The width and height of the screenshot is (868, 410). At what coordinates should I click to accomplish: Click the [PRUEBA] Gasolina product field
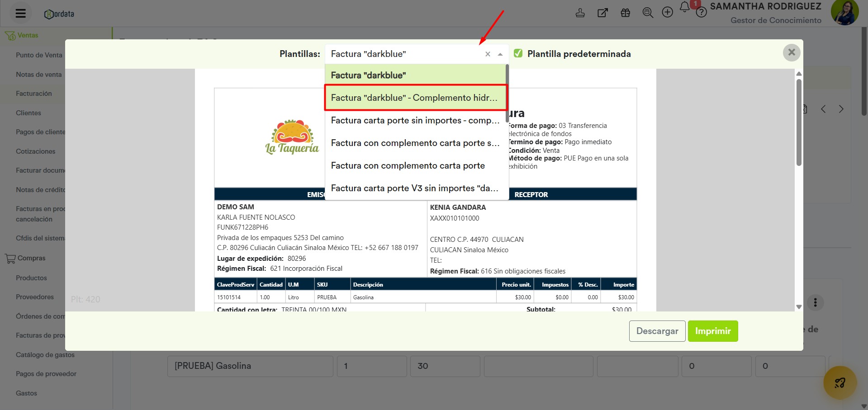coord(250,366)
